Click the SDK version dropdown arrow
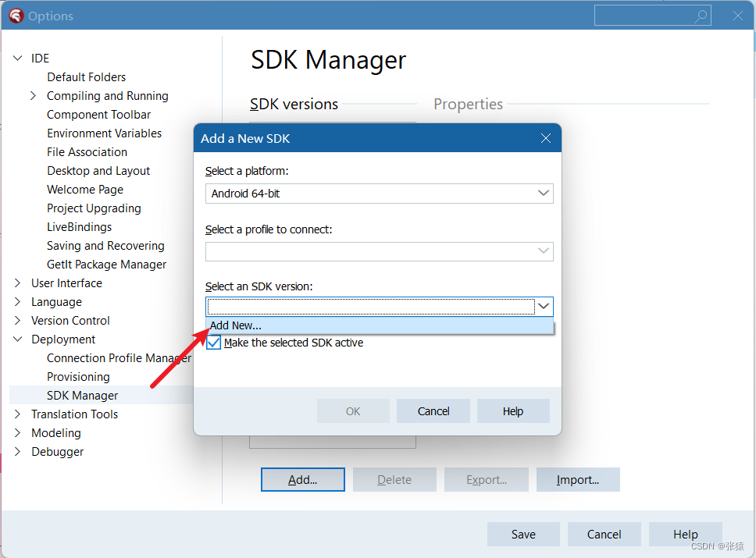Screen dimensions: 756x558 click(544, 307)
